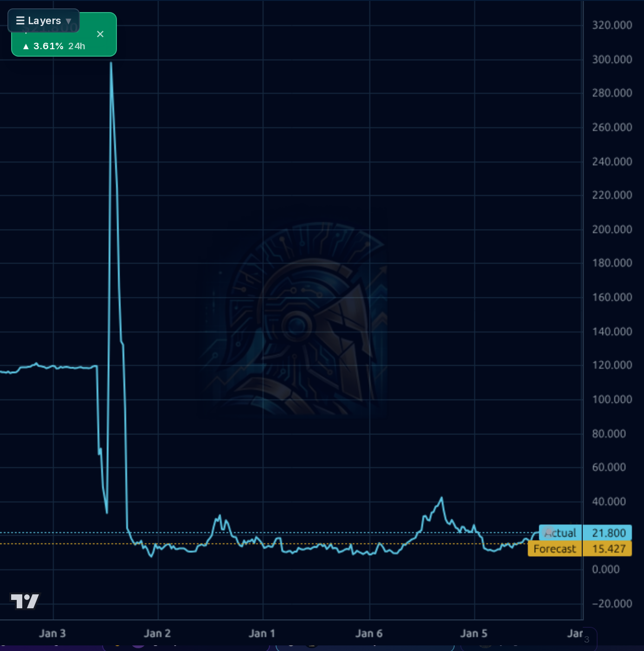Screen dimensions: 644x651
Task: Click the 0.000 price axis label
Action: click(606, 569)
